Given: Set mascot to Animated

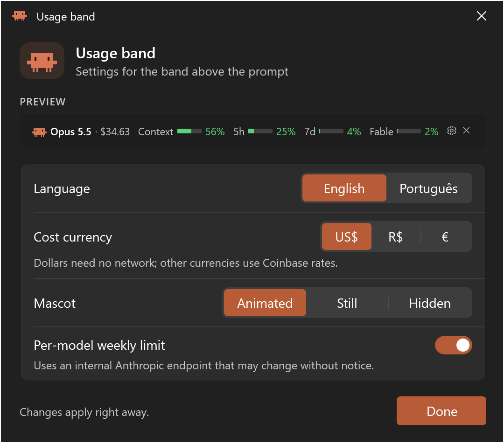Looking at the screenshot, I should pos(265,303).
